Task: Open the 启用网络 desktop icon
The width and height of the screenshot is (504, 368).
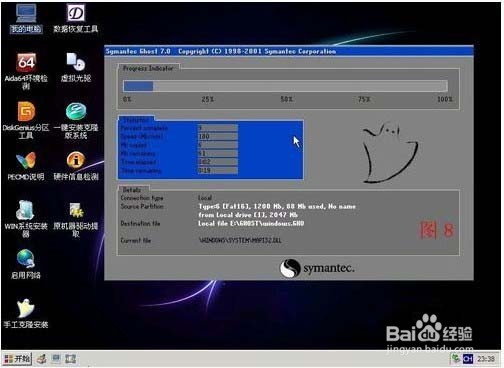Action: coord(26,264)
